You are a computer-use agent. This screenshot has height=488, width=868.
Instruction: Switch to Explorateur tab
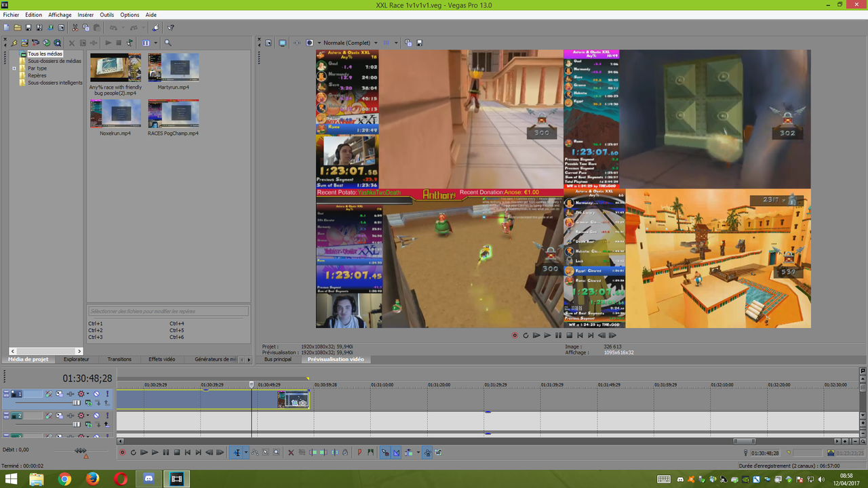(x=76, y=359)
